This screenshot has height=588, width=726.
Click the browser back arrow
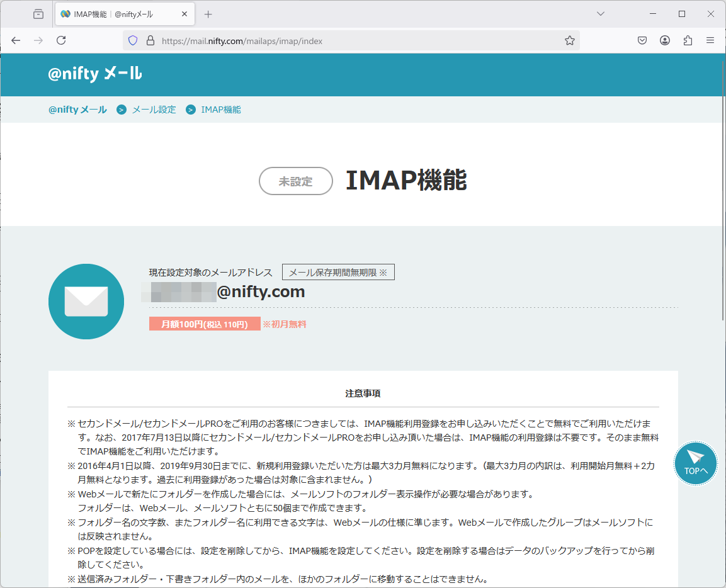pyautogui.click(x=16, y=40)
